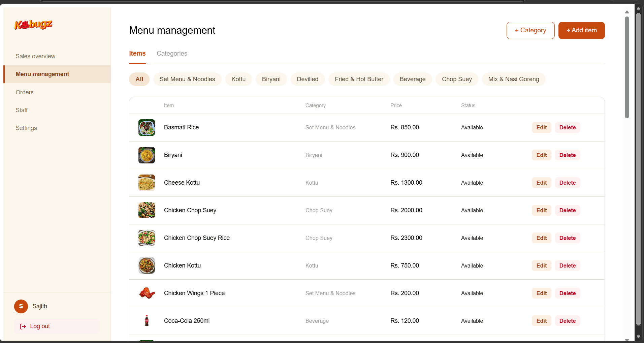Viewport: 644px width, 343px height.
Task: Click the + Add item button
Action: [581, 30]
